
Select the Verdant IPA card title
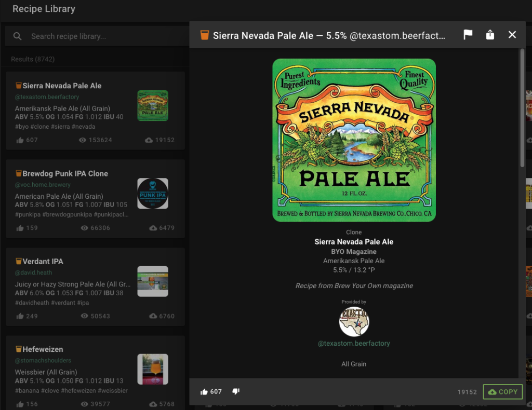(x=43, y=261)
